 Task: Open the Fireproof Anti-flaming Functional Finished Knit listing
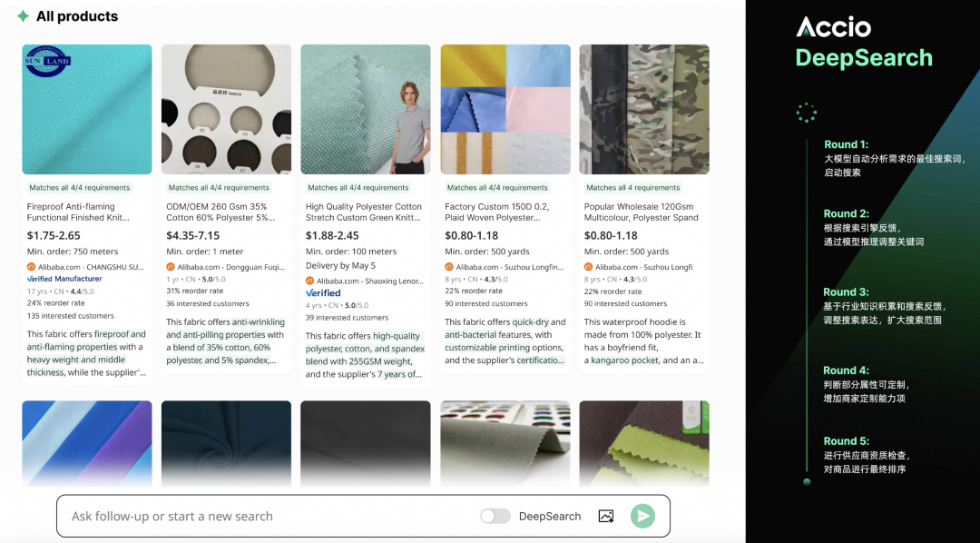[x=79, y=212]
